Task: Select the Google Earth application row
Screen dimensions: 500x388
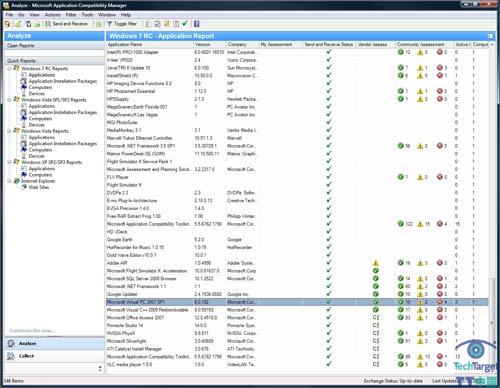Action: click(x=297, y=240)
